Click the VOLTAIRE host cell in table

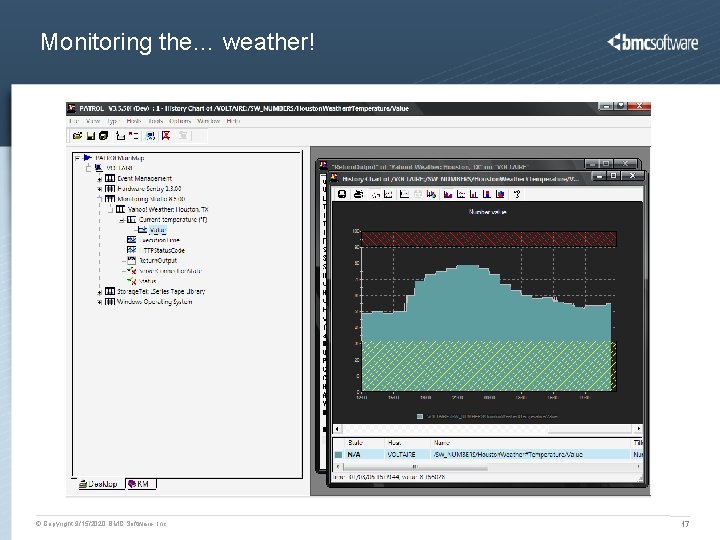pyautogui.click(x=406, y=455)
